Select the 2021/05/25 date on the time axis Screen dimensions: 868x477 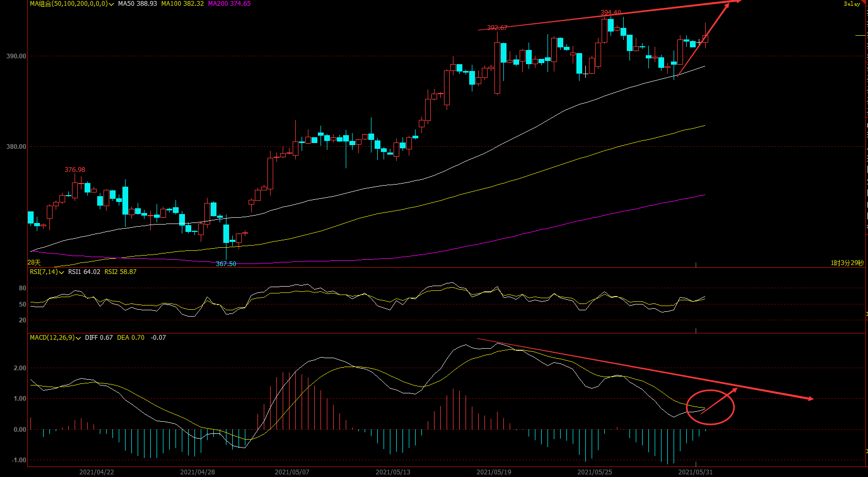[595, 472]
